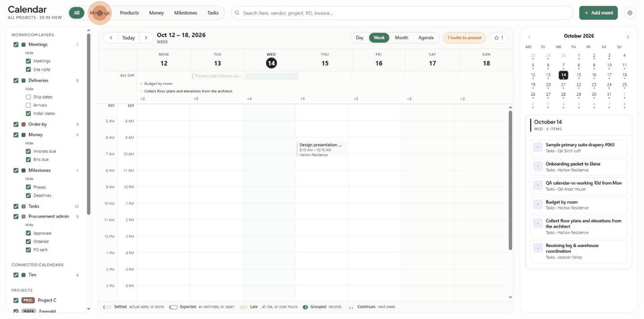Click icon beside Receiving log & warehouse coordination
This screenshot has width=644, height=319.
(x=538, y=248)
